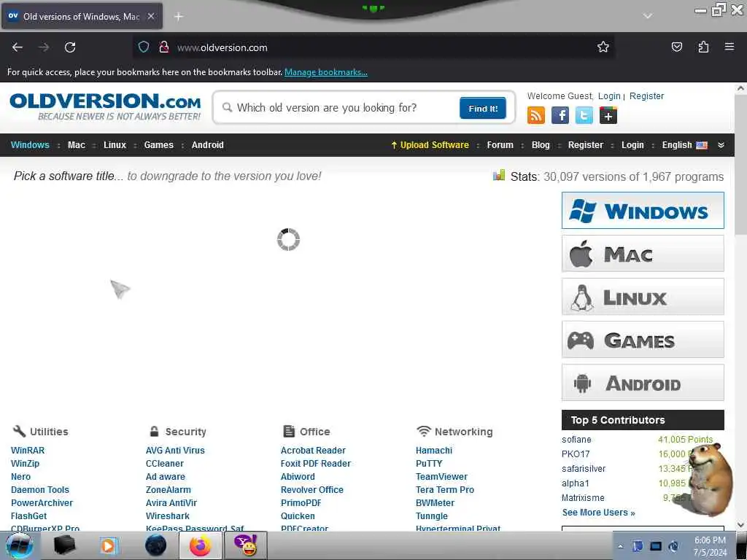Open the list all tabs chevron
The width and height of the screenshot is (747, 560).
click(647, 16)
